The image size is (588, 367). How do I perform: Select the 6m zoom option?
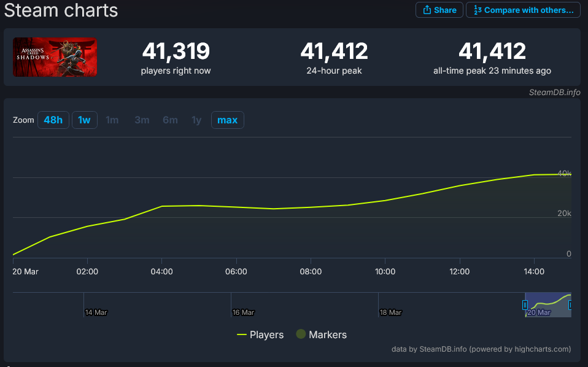point(170,120)
